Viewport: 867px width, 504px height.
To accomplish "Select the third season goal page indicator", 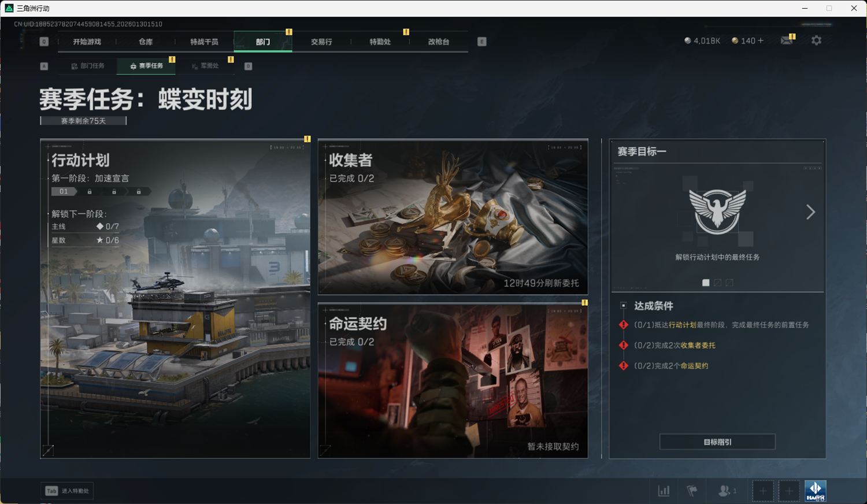I will click(729, 283).
